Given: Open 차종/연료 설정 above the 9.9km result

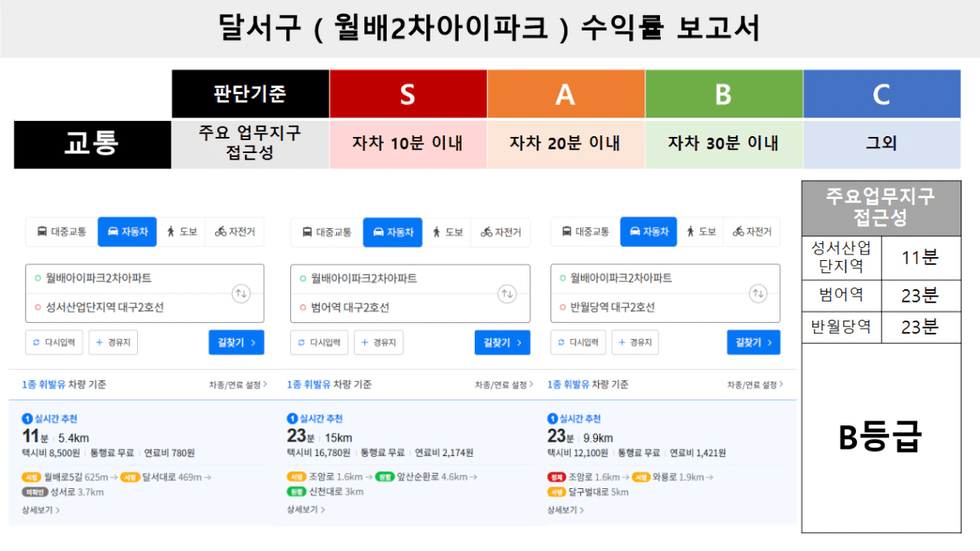Looking at the screenshot, I should tap(755, 385).
